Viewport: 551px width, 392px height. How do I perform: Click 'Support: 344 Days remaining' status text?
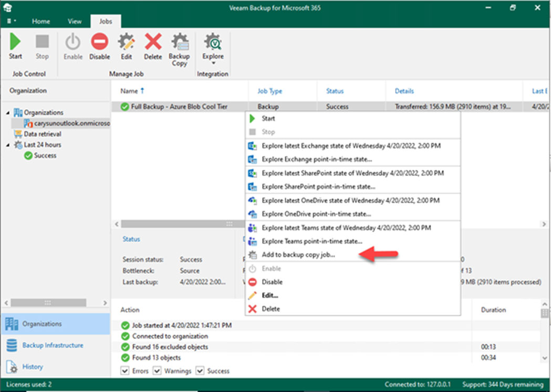point(503,384)
